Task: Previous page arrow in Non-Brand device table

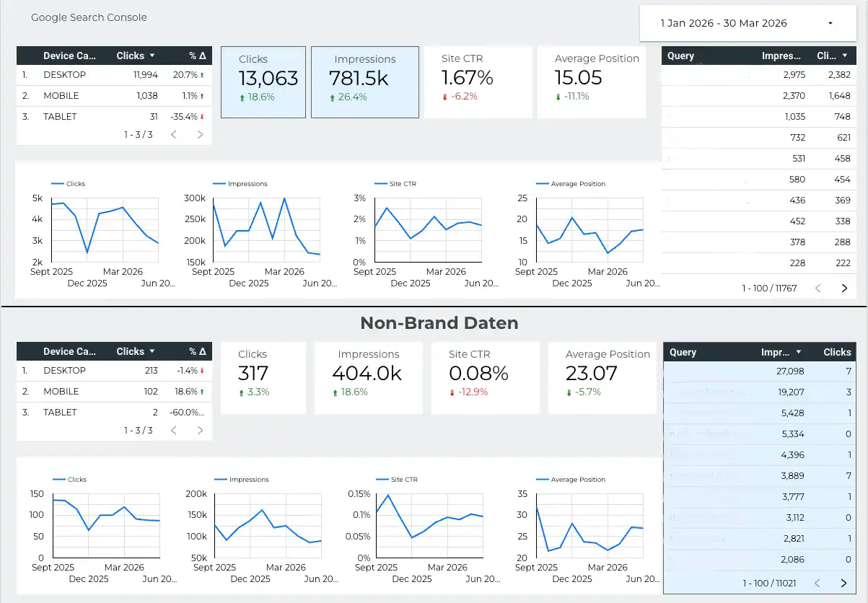Action: pos(174,430)
